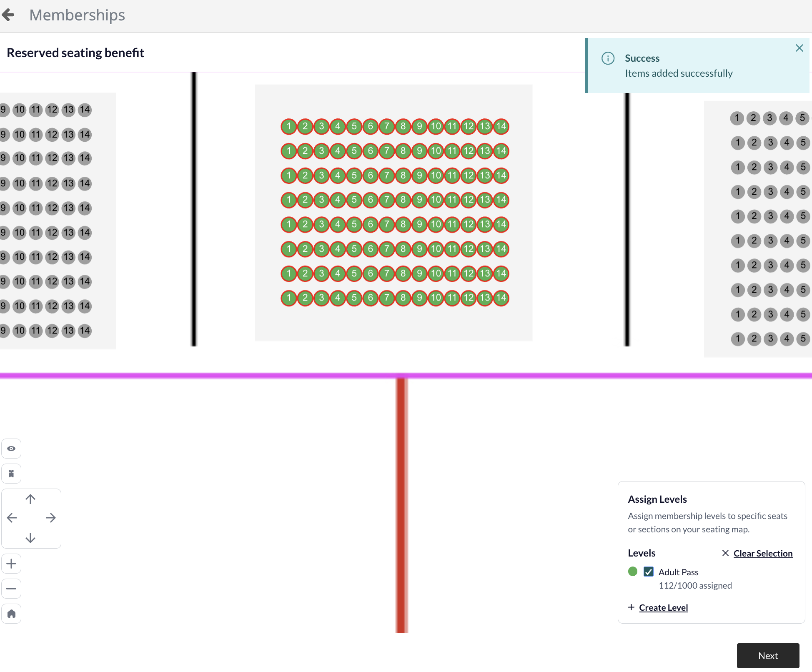Screen dimensions: 812x672
Task: Proceed with the Next button
Action: pyautogui.click(x=768, y=656)
